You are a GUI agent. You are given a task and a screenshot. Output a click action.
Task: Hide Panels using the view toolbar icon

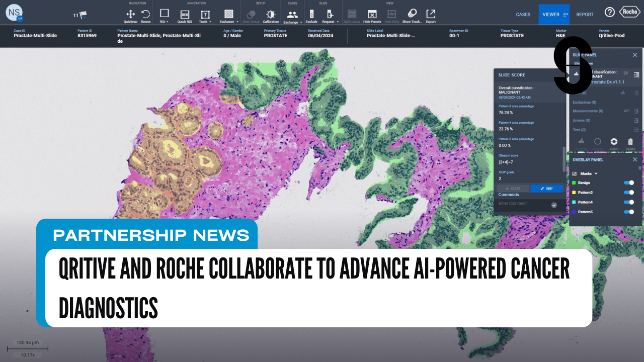[371, 15]
